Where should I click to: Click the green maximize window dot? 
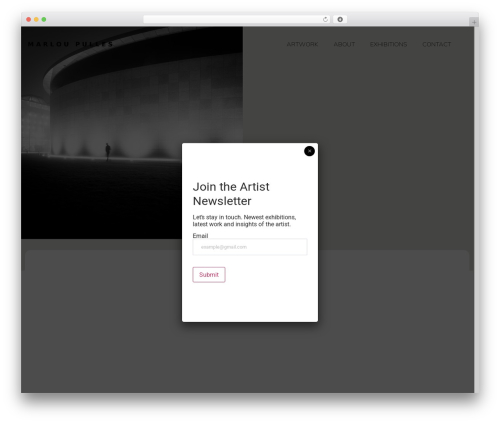tap(44, 19)
